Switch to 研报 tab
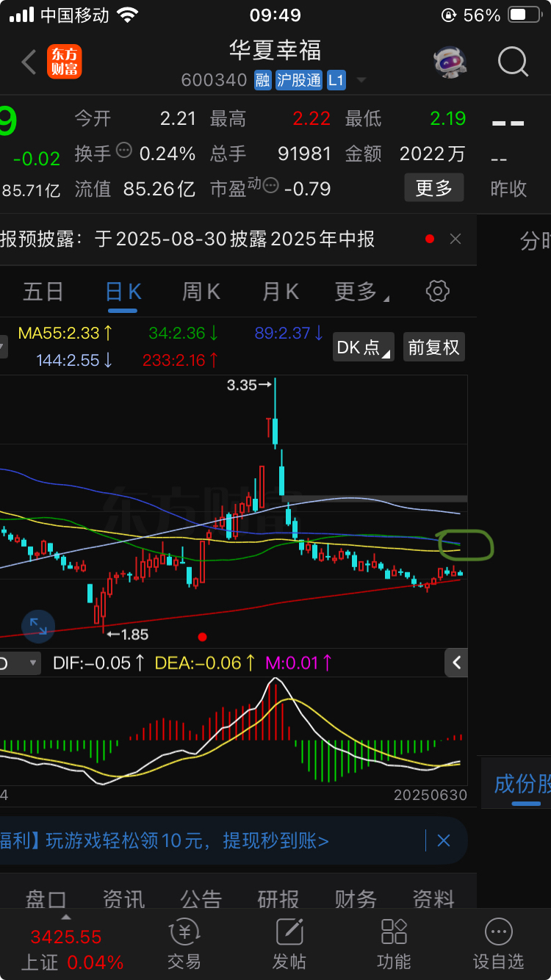 (278, 899)
